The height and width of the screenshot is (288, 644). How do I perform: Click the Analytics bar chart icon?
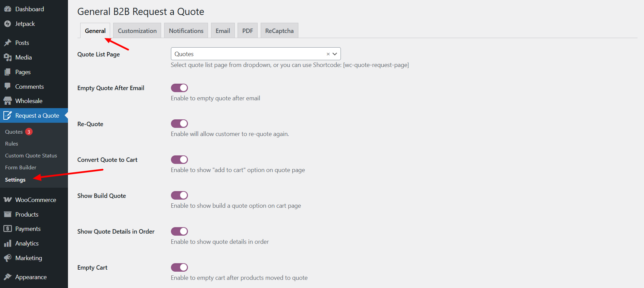coord(7,243)
